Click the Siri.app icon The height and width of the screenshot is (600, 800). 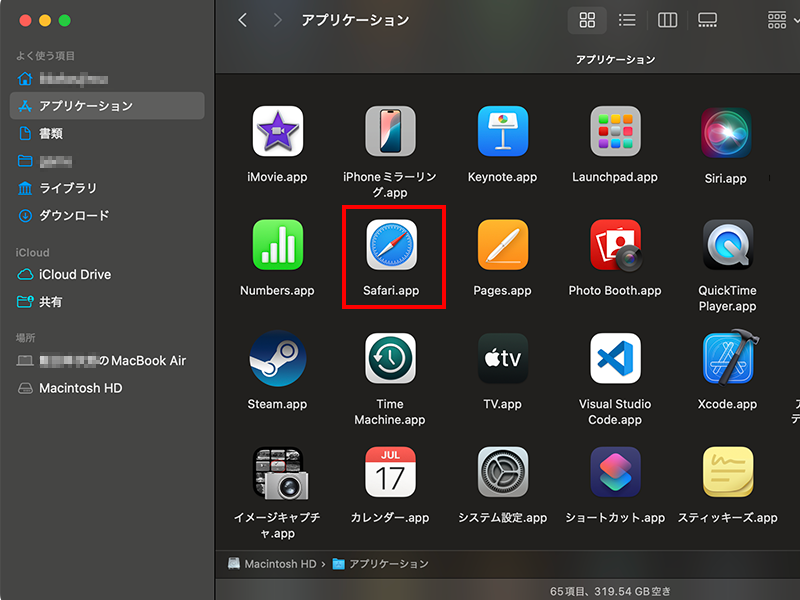coord(726,133)
